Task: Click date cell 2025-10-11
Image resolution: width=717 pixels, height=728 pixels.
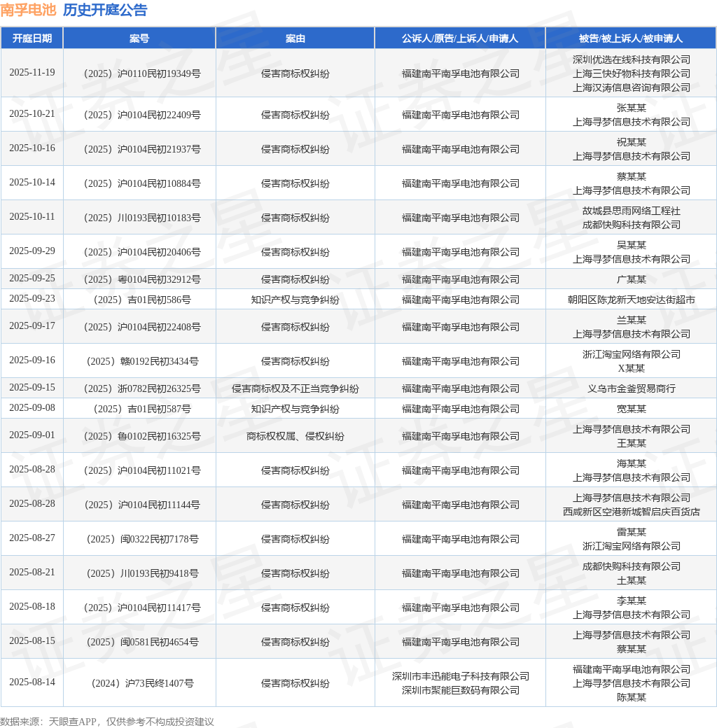Action: [32, 217]
